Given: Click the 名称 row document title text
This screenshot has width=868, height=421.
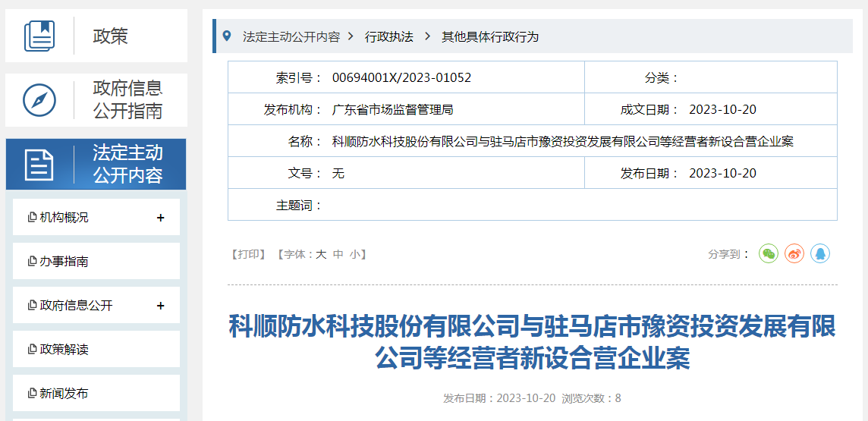Looking at the screenshot, I should pos(563,142).
